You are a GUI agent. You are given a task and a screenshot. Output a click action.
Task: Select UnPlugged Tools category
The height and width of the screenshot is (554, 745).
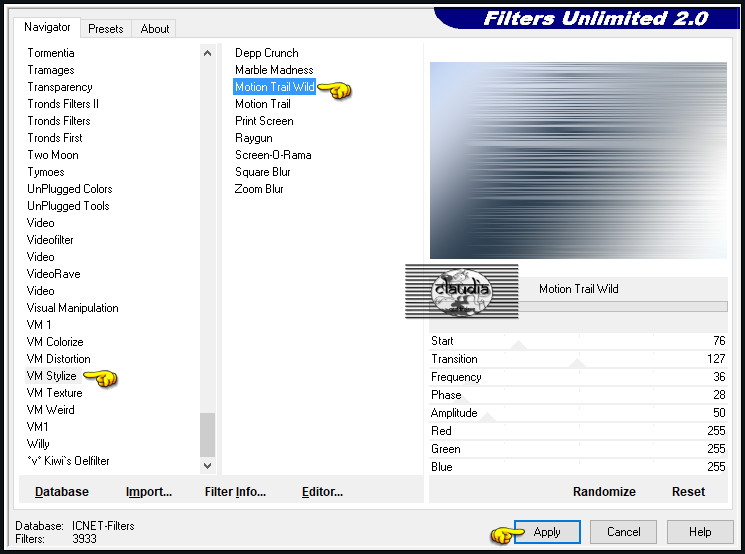[68, 206]
